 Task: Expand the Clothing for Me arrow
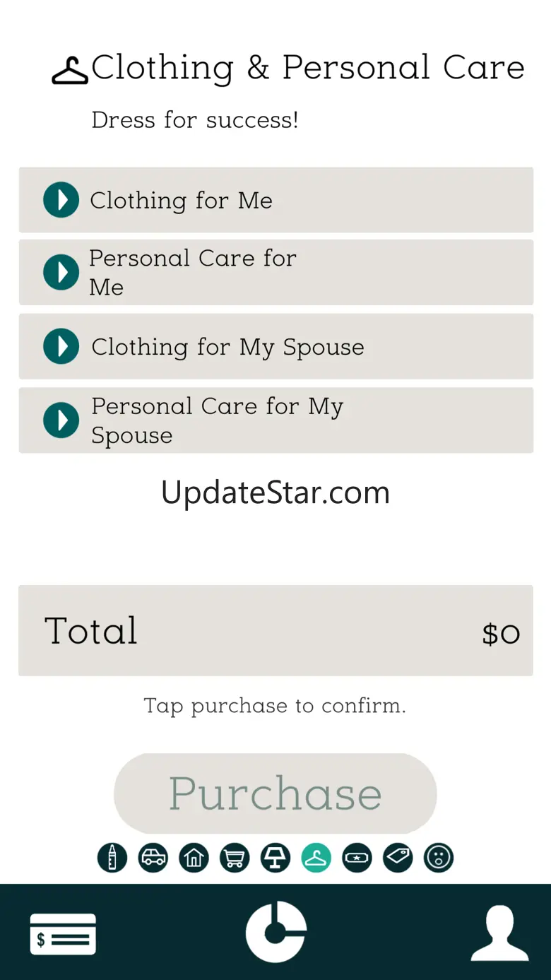tap(61, 200)
